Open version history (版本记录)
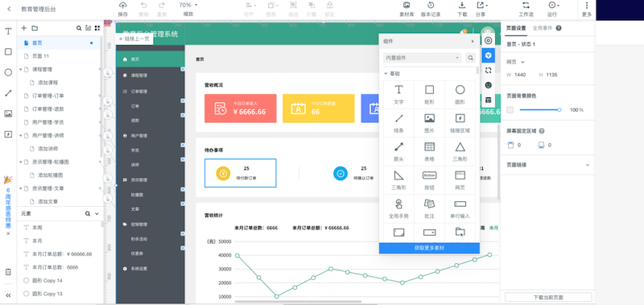Screen dimensions: 644x305 click(431, 6)
